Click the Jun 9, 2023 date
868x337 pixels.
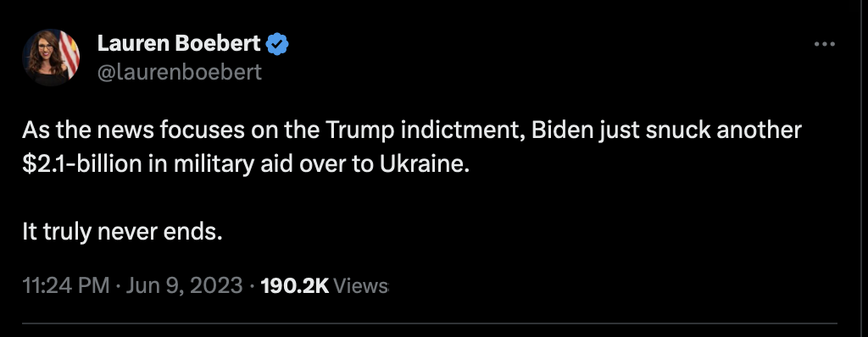pos(184,285)
